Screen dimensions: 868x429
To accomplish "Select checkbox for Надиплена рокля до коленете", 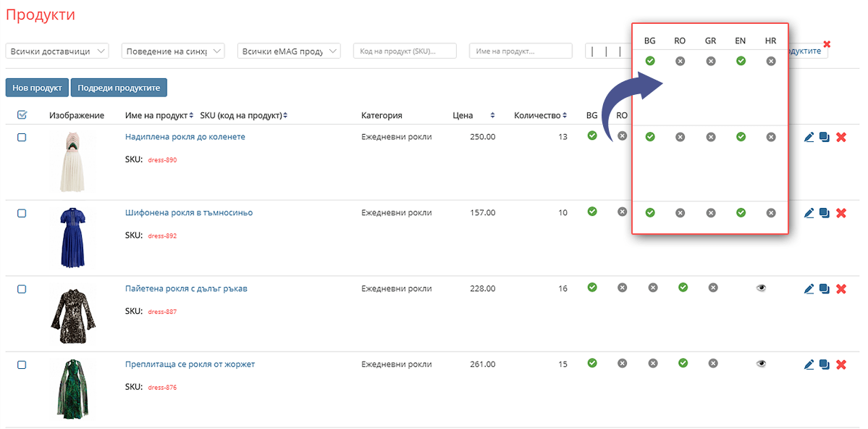I will coord(22,137).
